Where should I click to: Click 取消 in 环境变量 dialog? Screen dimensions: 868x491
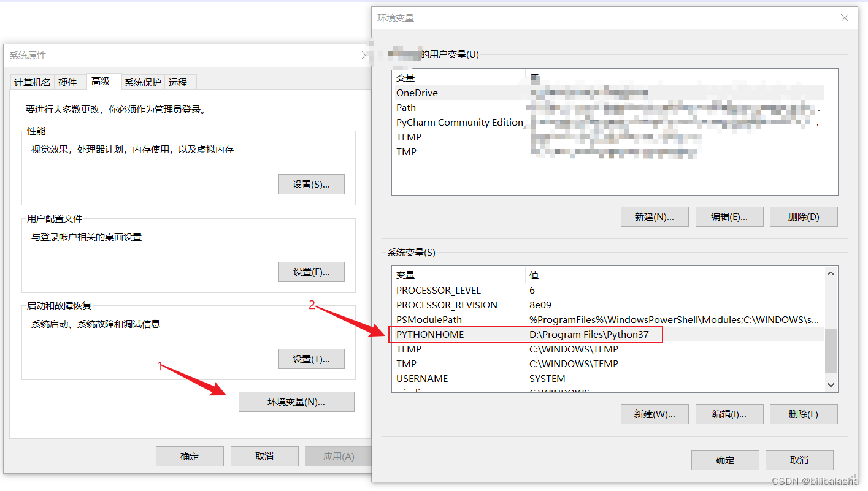tap(799, 460)
